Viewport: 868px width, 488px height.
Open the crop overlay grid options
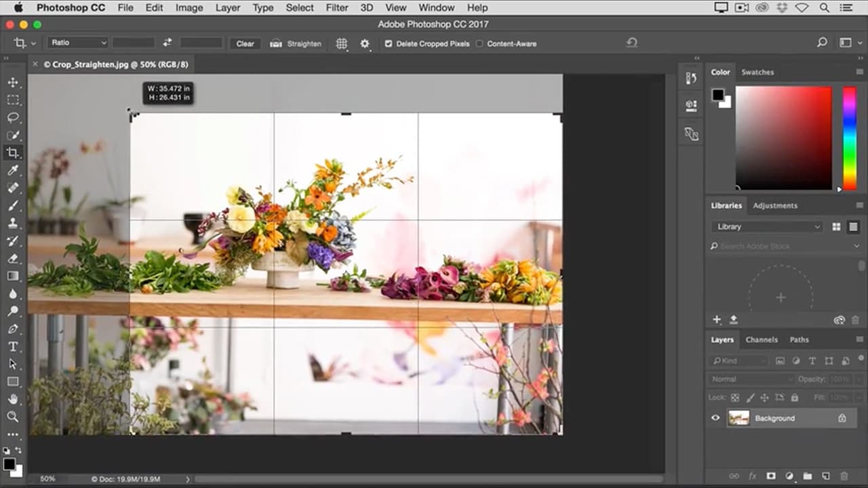pyautogui.click(x=342, y=43)
